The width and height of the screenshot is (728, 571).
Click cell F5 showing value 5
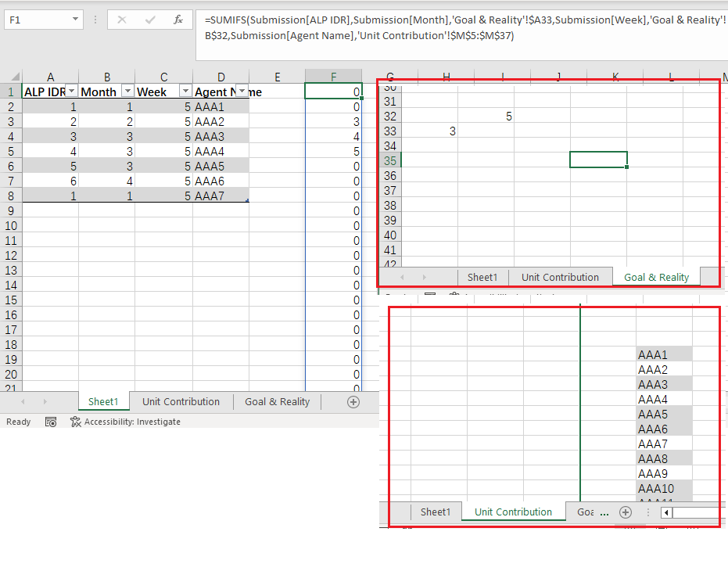coord(333,152)
